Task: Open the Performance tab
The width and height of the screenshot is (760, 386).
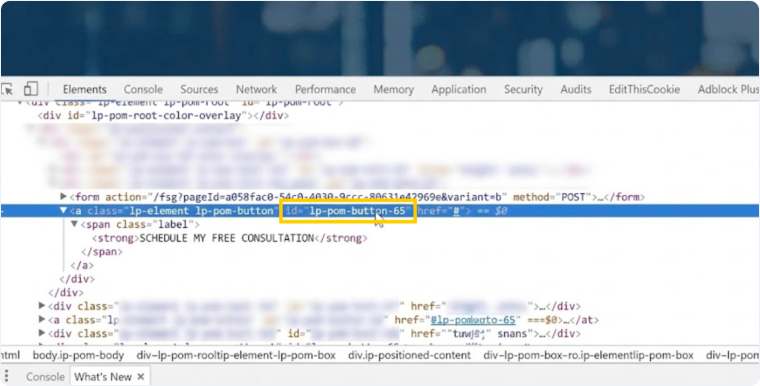Action: click(x=325, y=90)
